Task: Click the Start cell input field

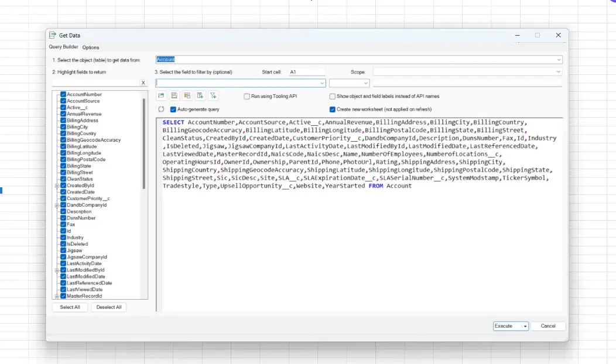Action: [x=307, y=72]
